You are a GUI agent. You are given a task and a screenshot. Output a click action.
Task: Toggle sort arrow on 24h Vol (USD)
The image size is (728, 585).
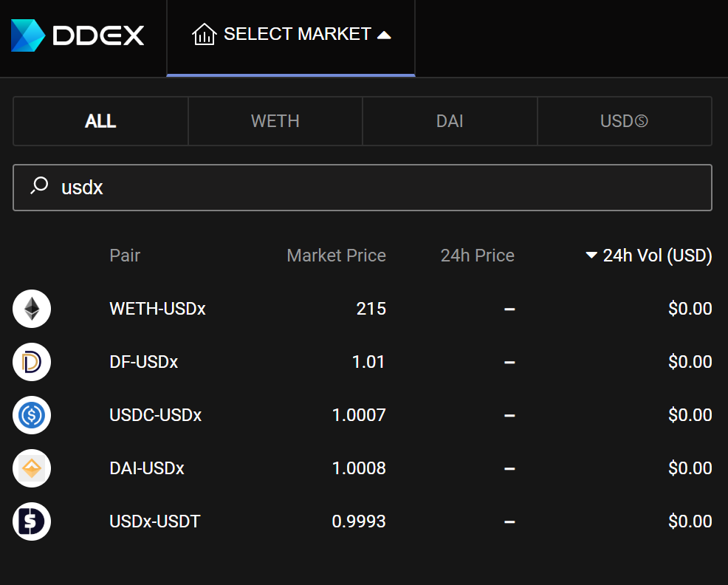coord(591,255)
